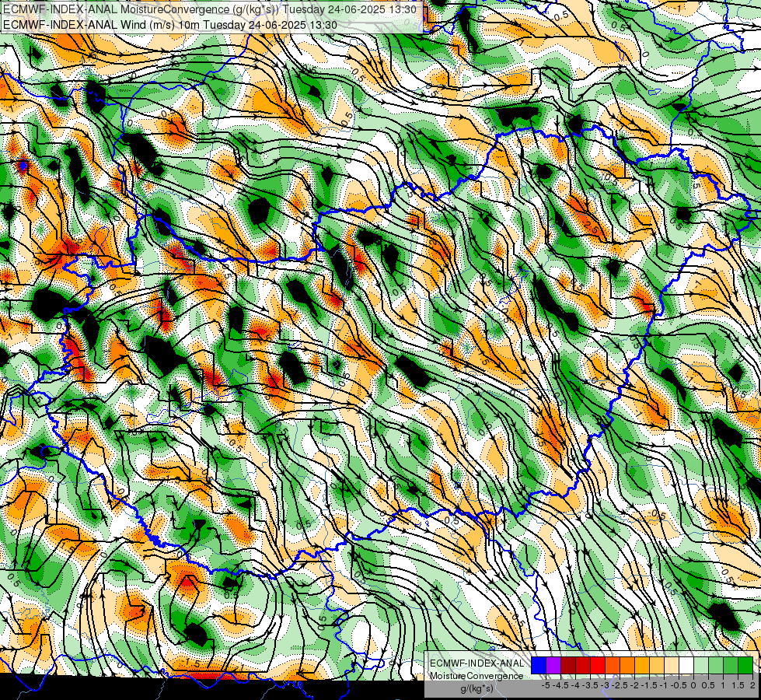Click the lightest green swatch in the legend
761x700 pixels.
click(x=701, y=665)
